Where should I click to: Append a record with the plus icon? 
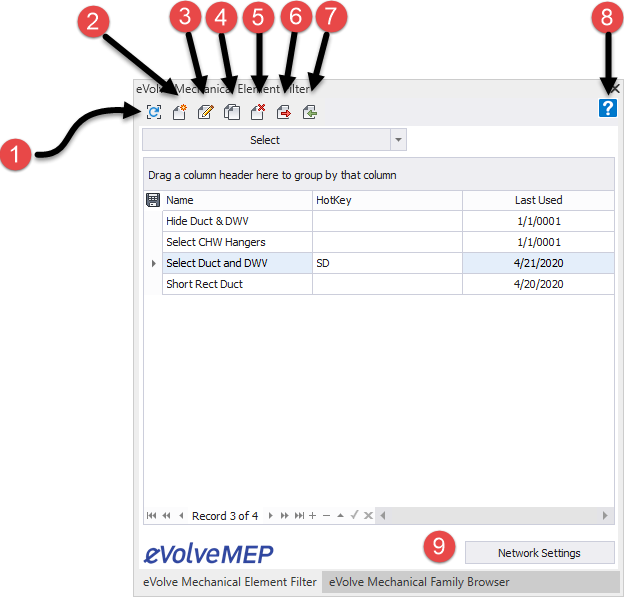point(312,516)
